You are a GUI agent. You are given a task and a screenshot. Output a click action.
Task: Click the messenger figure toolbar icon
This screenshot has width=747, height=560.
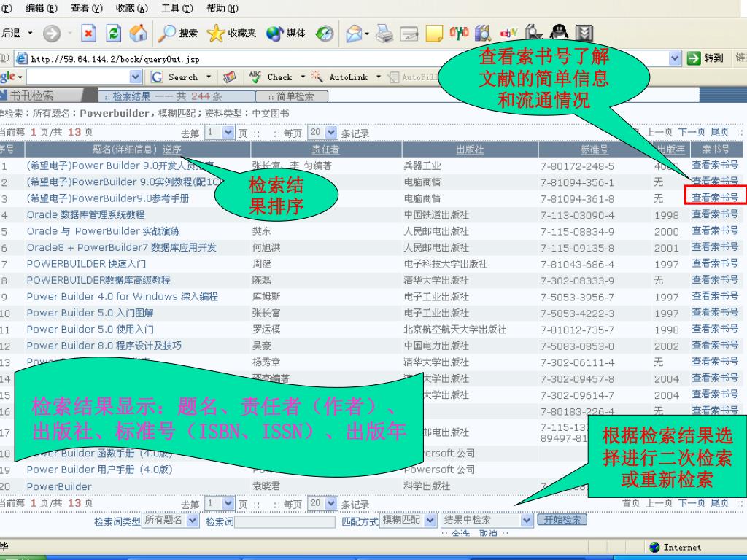point(533,33)
